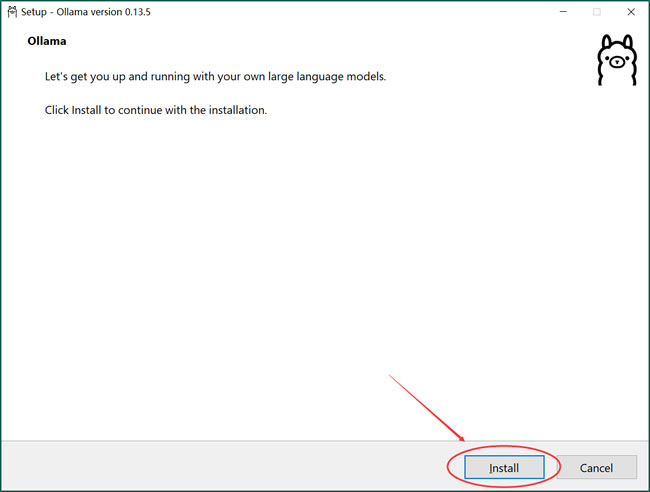The width and height of the screenshot is (650, 492).
Task: Close the Ollama setup window
Action: pyautogui.click(x=632, y=12)
